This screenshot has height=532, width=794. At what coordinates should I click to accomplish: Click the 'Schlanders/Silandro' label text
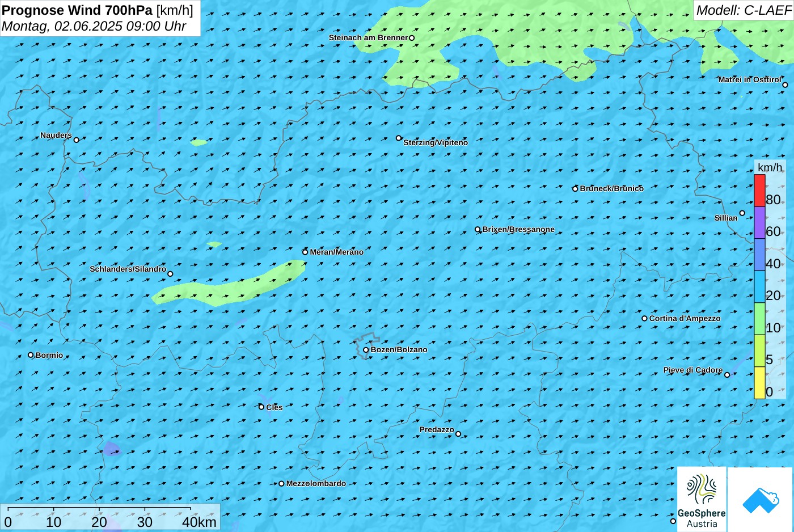[x=128, y=269]
